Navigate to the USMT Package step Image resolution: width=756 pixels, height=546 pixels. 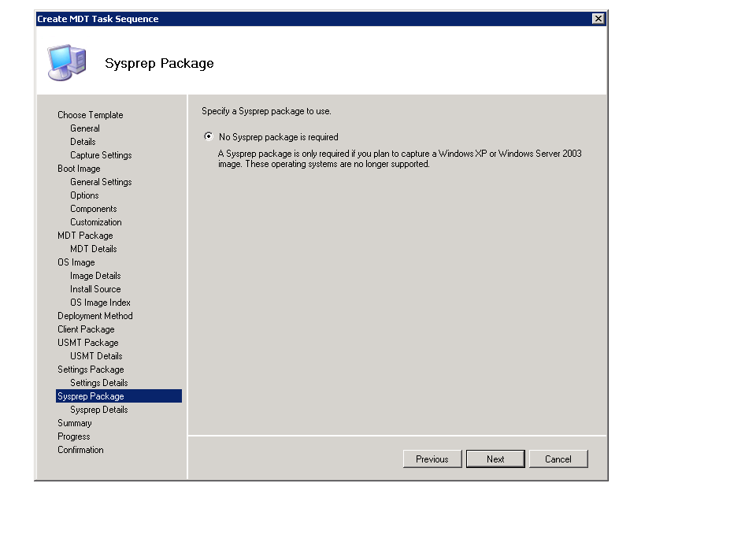pos(87,343)
